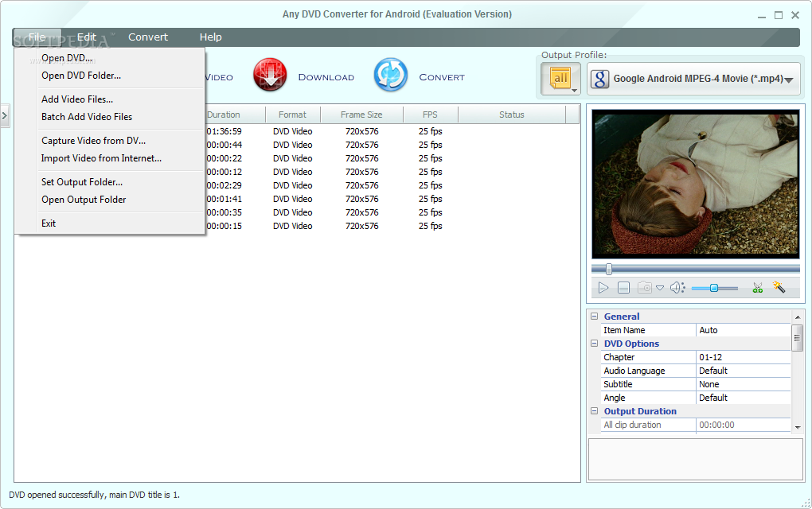Click the blue Convert arrows icon
812x509 pixels.
click(390, 75)
